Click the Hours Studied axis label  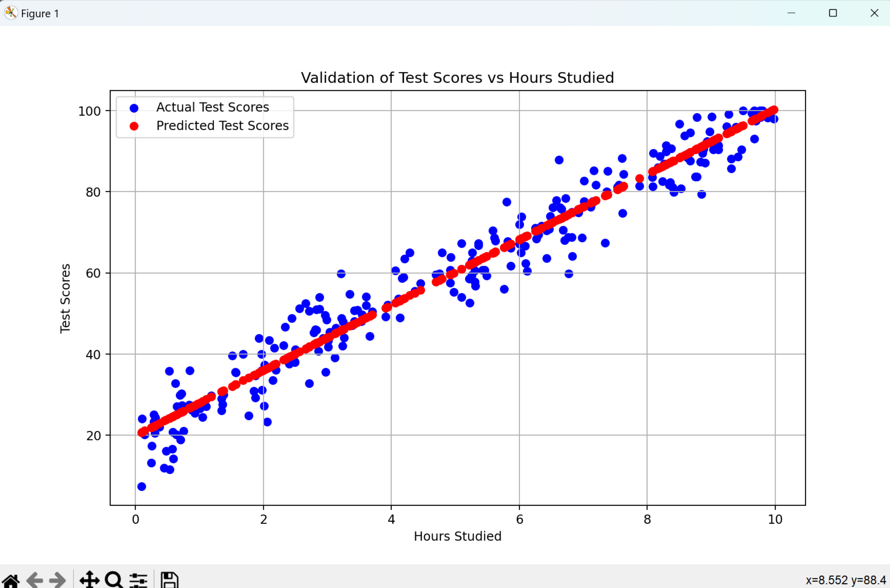[458, 536]
